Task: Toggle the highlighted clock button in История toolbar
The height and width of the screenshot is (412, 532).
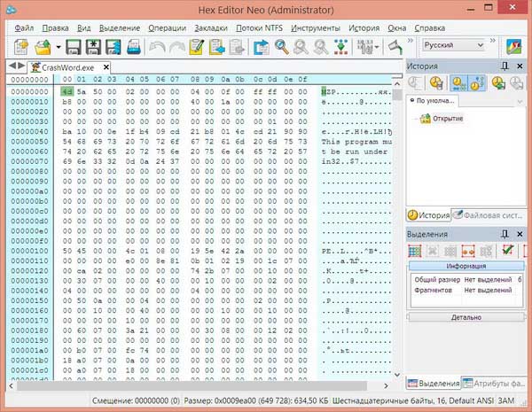Action: pos(458,83)
